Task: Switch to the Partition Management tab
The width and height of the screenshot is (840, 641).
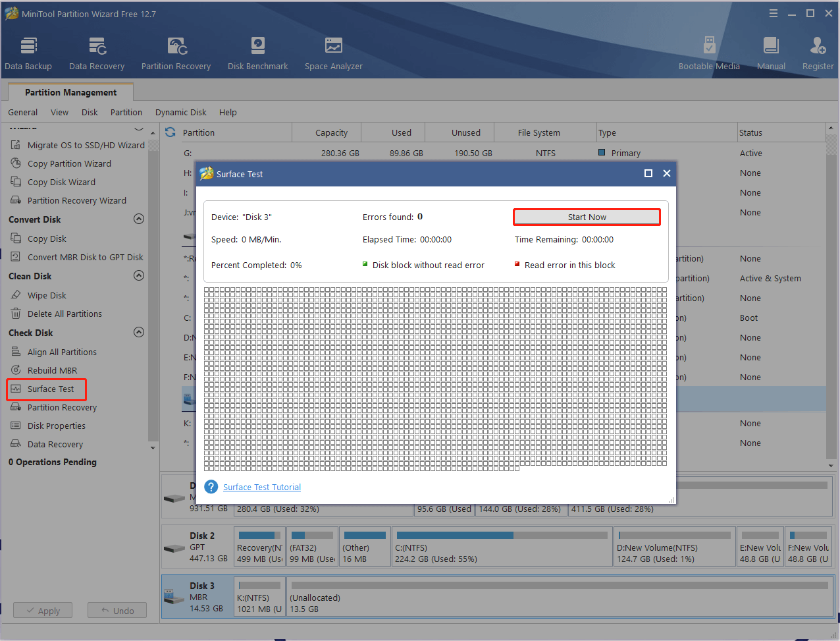Action: pyautogui.click(x=71, y=92)
